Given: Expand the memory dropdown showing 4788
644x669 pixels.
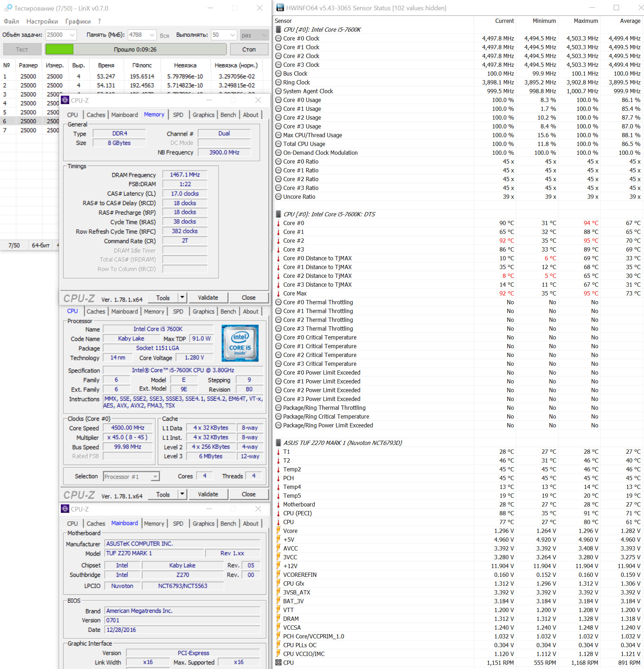Looking at the screenshot, I should pyautogui.click(x=152, y=35).
